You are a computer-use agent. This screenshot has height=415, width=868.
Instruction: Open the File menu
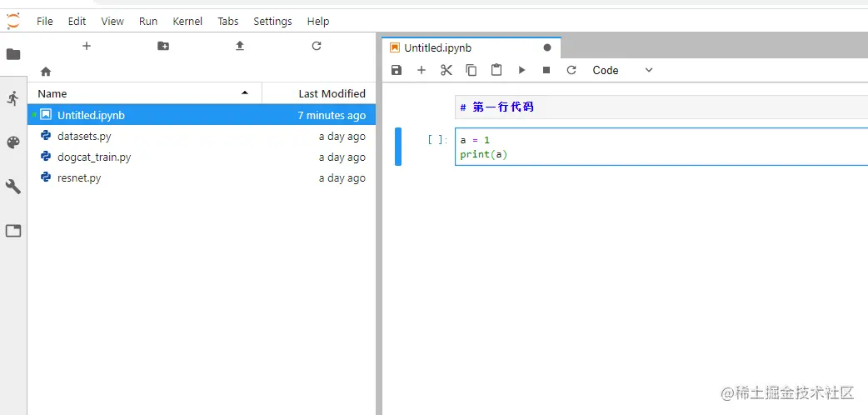45,21
